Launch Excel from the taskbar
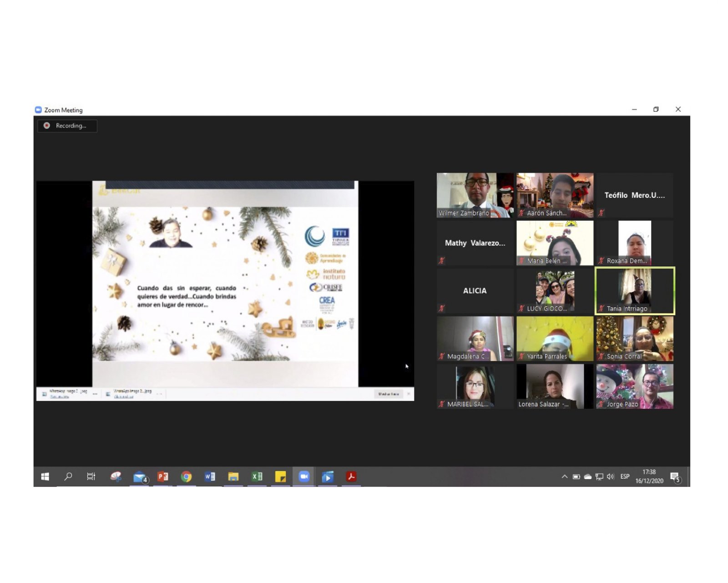This screenshot has width=728, height=583. pyautogui.click(x=257, y=477)
